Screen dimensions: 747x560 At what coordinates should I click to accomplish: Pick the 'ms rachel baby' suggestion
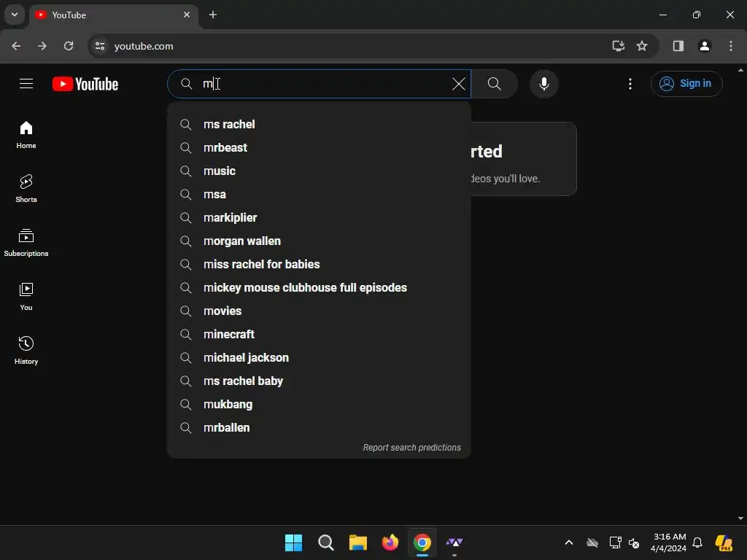[x=319, y=381]
